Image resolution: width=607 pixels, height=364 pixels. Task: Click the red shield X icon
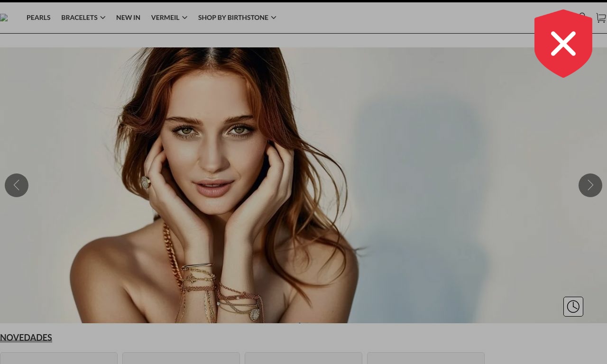(563, 44)
